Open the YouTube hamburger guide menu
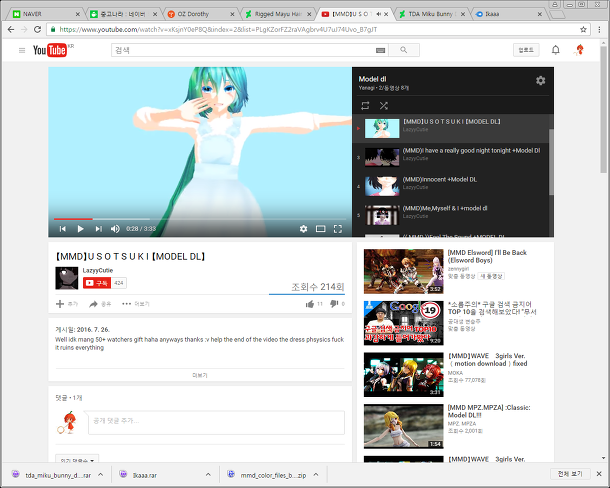The height and width of the screenshot is (488, 610). pyautogui.click(x=22, y=50)
